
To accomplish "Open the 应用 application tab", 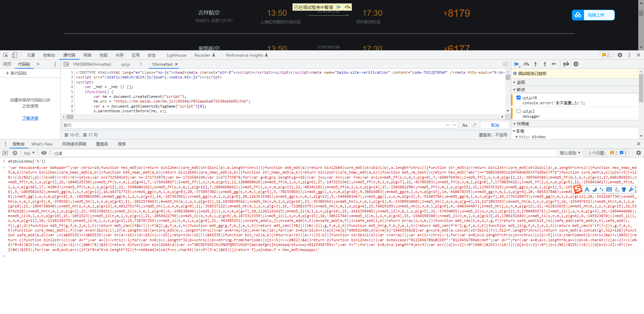I will click(x=136, y=55).
